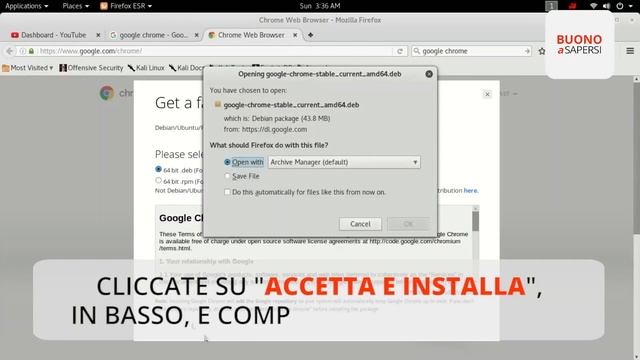Expand the Archive Manager (default) dropdown

click(344, 162)
